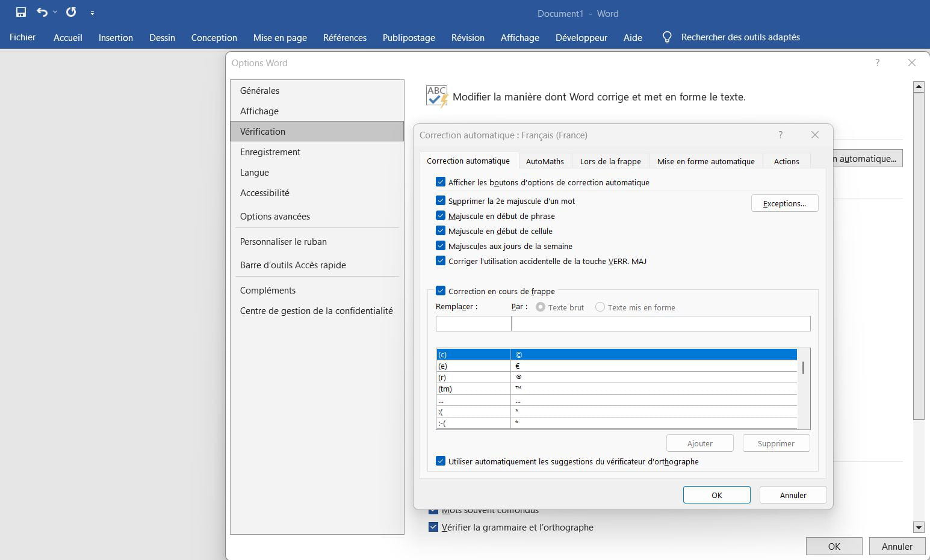This screenshot has width=930, height=560.
Task: Open the Mise en forme automatique tab
Action: click(705, 161)
